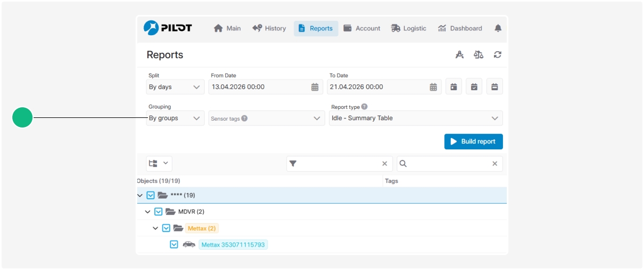Click the To Date field 21.04.2026 00:00
644x270 pixels.
pos(385,87)
